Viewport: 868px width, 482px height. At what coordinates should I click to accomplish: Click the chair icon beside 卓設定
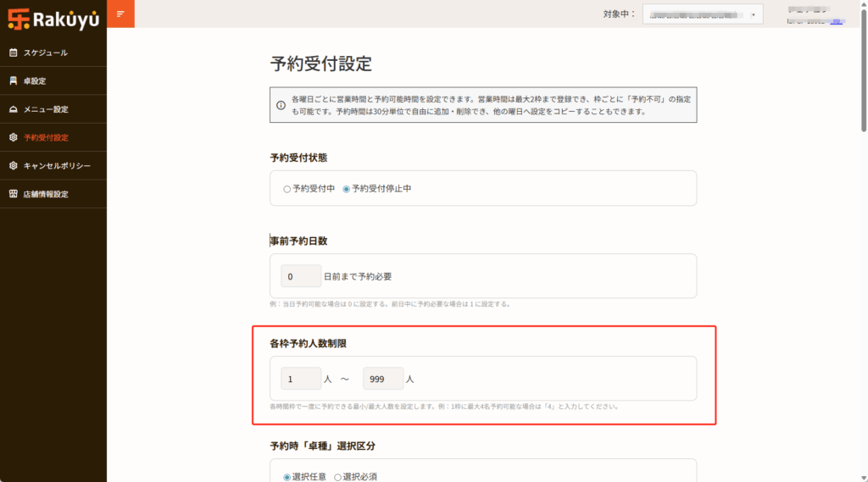pos(13,80)
